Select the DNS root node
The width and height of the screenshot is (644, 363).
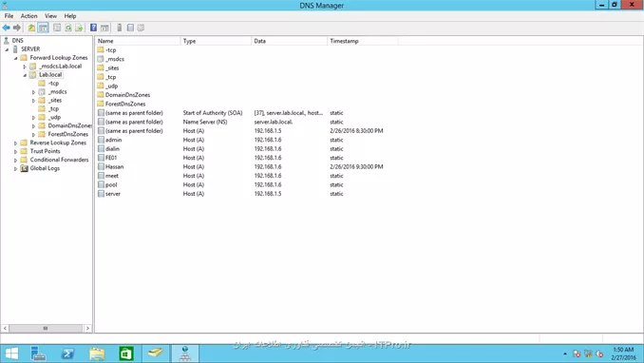(18, 40)
